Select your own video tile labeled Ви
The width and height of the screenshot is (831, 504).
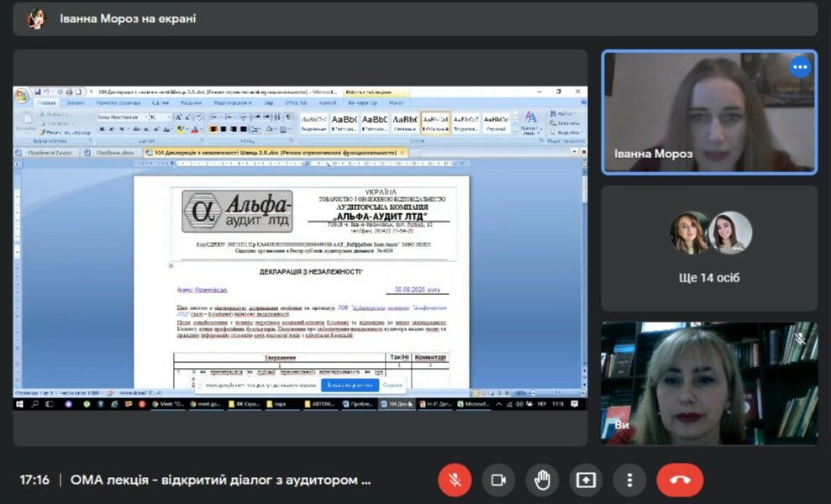709,383
